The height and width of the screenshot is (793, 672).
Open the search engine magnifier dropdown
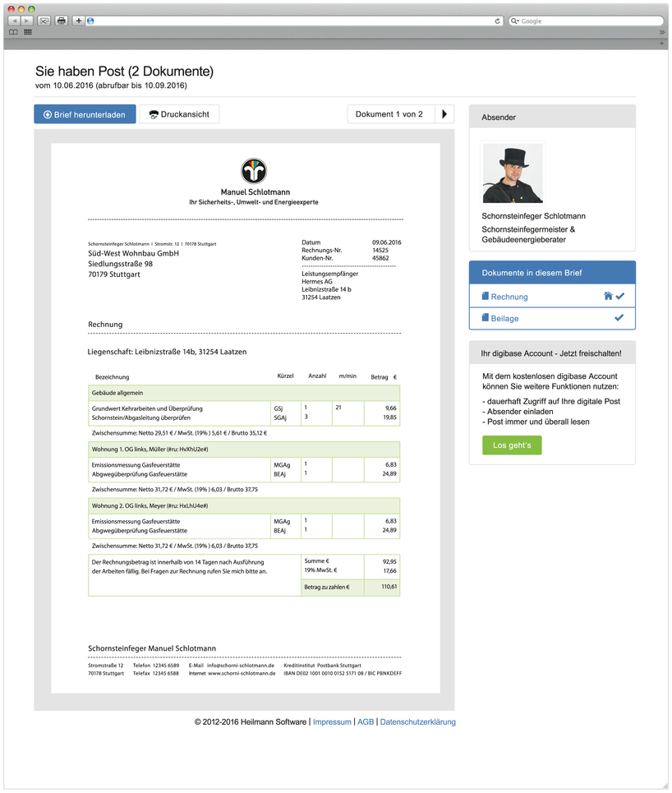click(x=515, y=21)
